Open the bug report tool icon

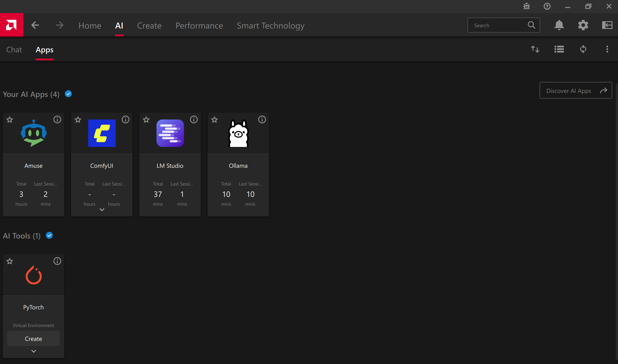(526, 6)
